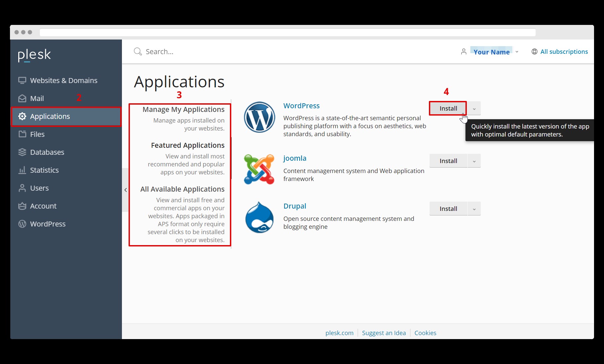Image resolution: width=604 pixels, height=364 pixels.
Task: Expand Drupal install options arrow
Action: pyautogui.click(x=474, y=209)
